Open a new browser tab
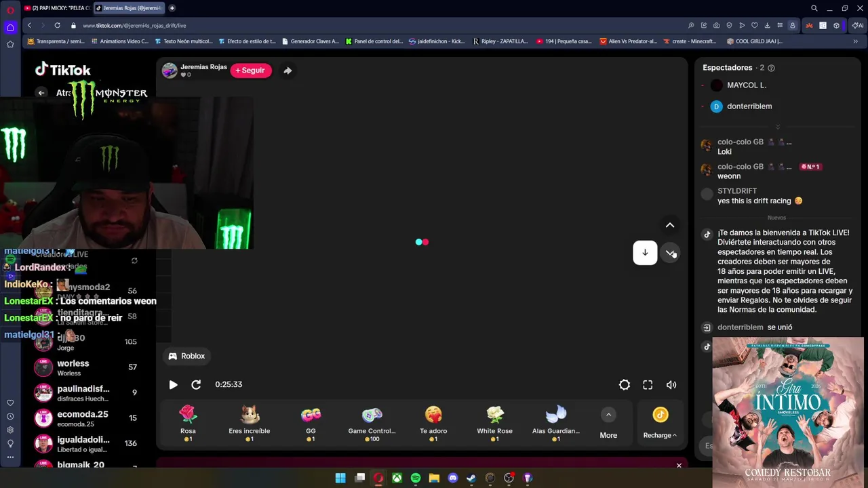The width and height of the screenshot is (868, 488). coord(172,8)
